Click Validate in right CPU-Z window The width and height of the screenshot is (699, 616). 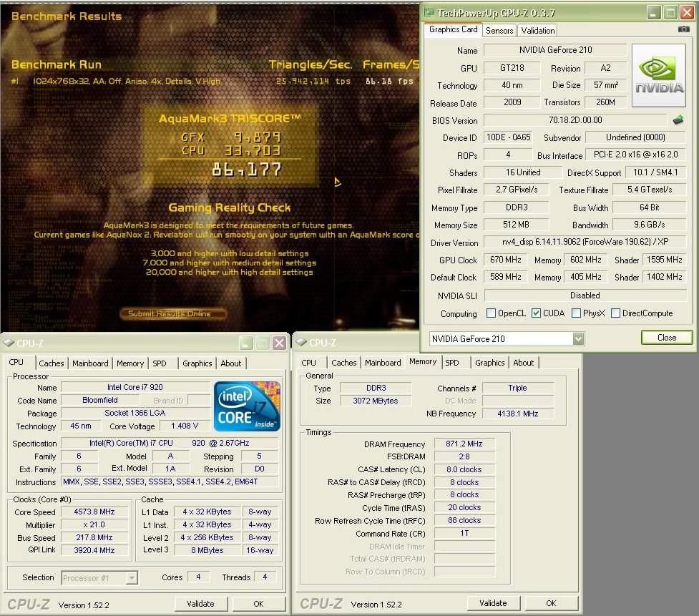[493, 603]
